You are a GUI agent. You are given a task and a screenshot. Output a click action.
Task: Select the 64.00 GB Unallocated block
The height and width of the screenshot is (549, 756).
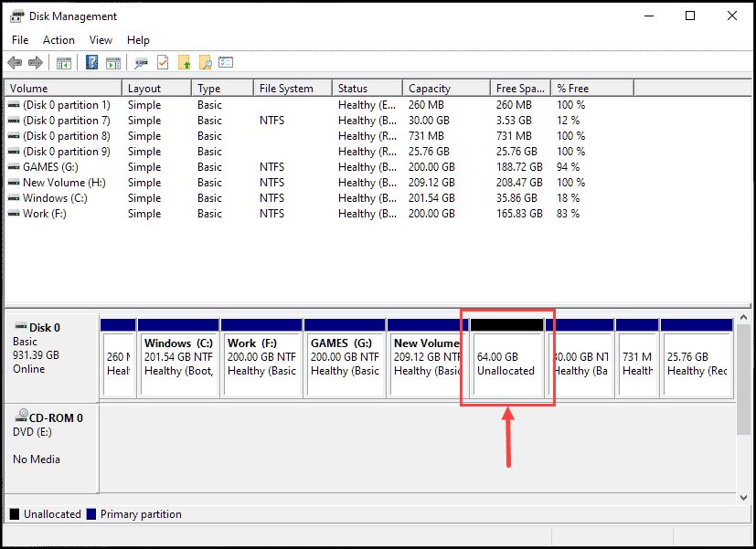(x=506, y=361)
